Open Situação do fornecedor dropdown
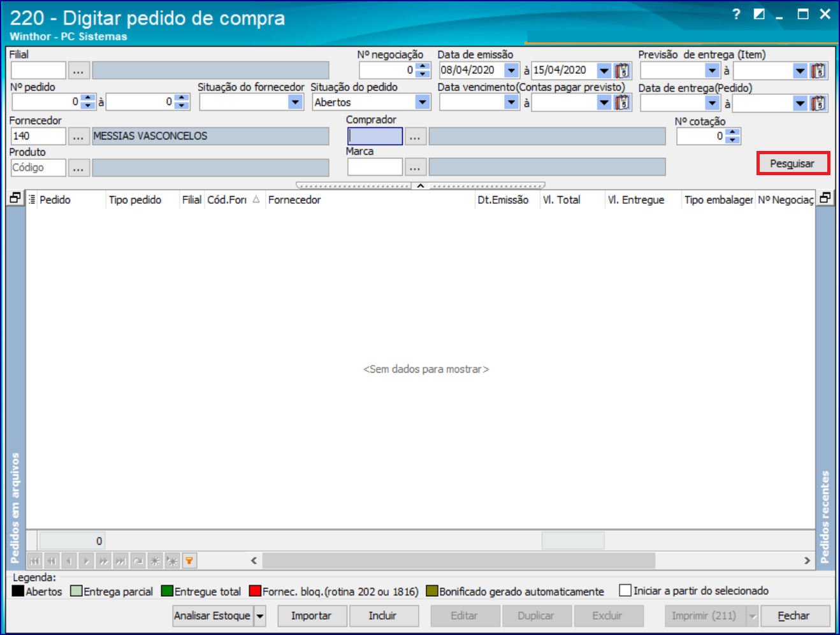This screenshot has height=635, width=840. click(294, 103)
